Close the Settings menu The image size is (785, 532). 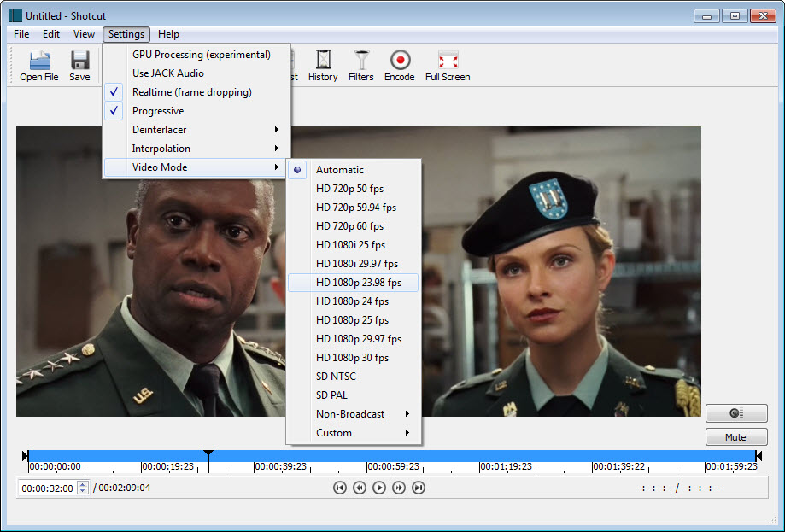126,34
